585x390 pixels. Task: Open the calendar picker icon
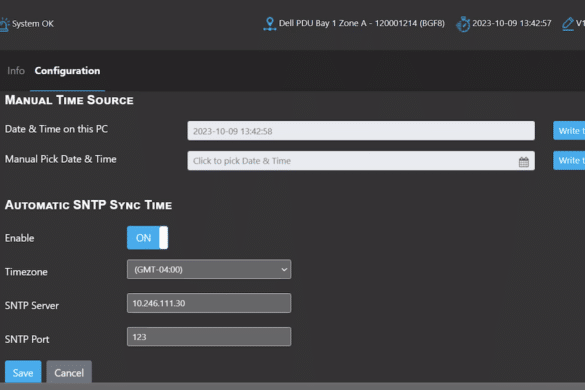(523, 162)
